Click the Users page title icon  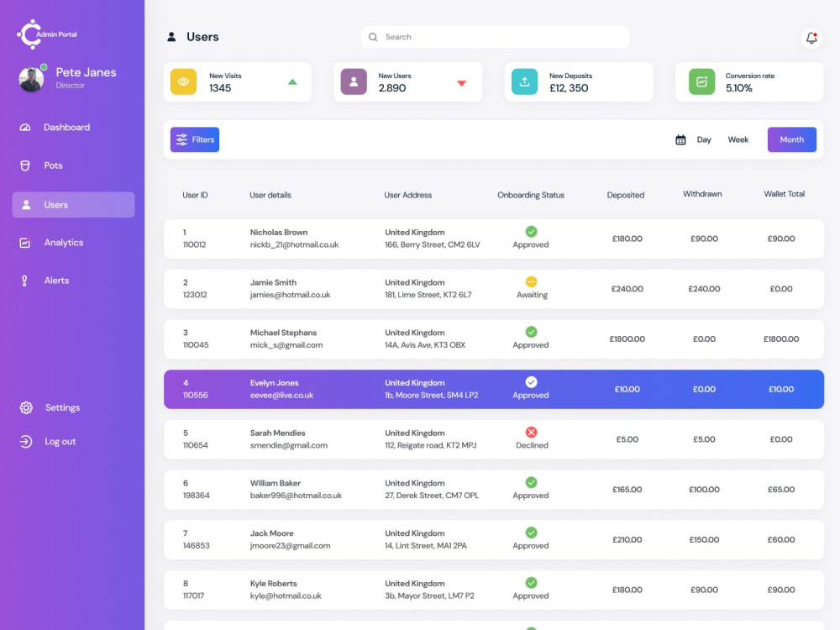(171, 37)
